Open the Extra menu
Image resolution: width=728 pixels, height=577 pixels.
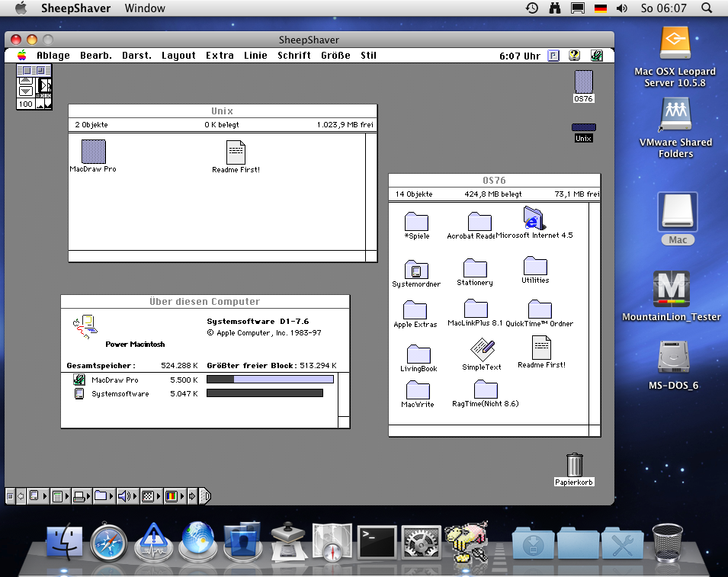[x=220, y=56]
